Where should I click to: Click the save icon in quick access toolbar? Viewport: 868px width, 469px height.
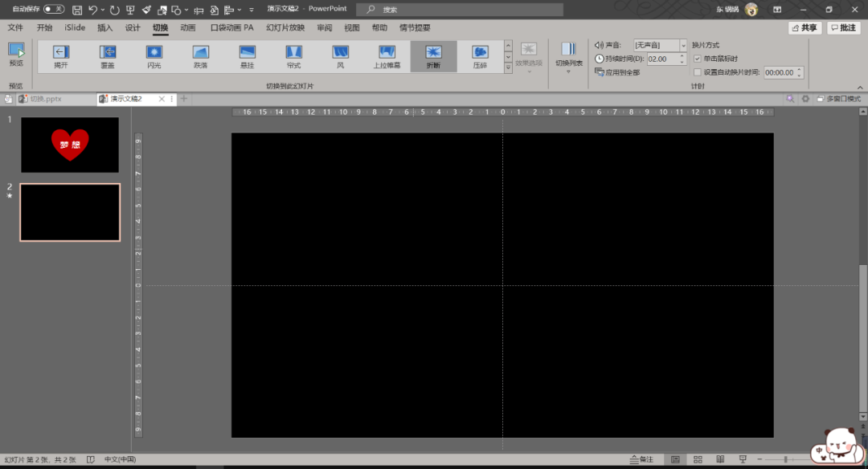coord(77,10)
